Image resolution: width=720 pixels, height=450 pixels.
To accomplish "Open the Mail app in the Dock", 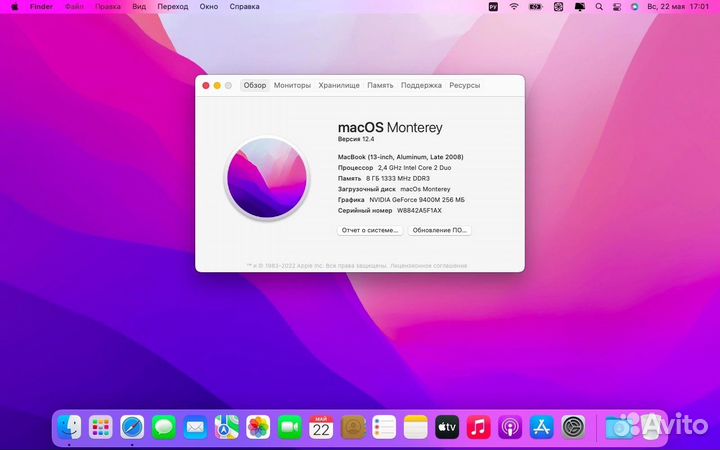I will (195, 427).
